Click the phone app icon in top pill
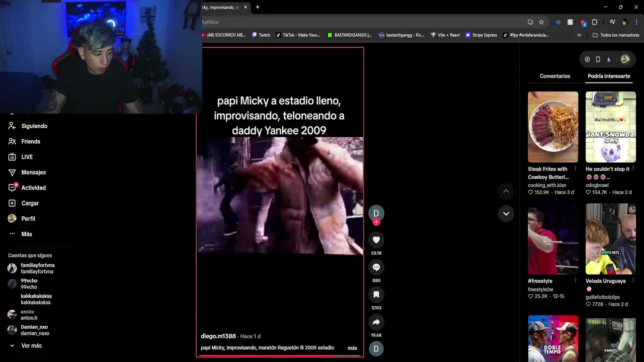This screenshot has width=644, height=362. pyautogui.click(x=598, y=59)
